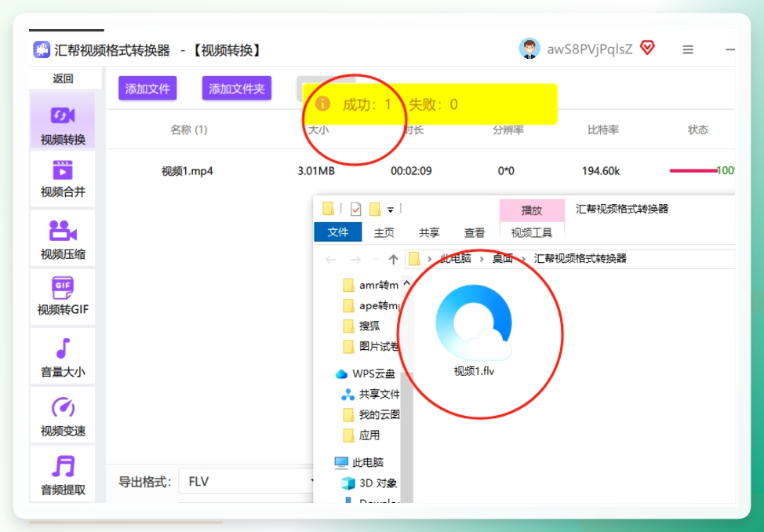
Task: Select the 播放 contextual tab
Action: click(x=532, y=210)
